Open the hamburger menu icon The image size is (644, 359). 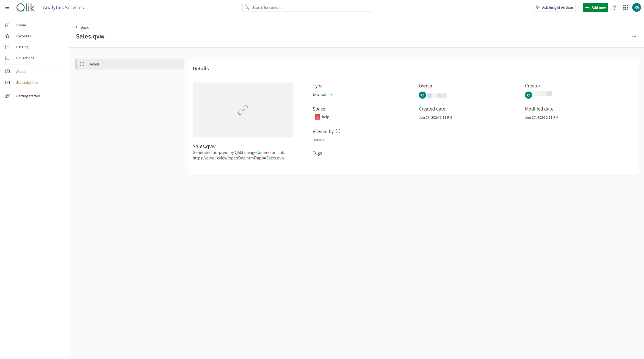(x=7, y=7)
